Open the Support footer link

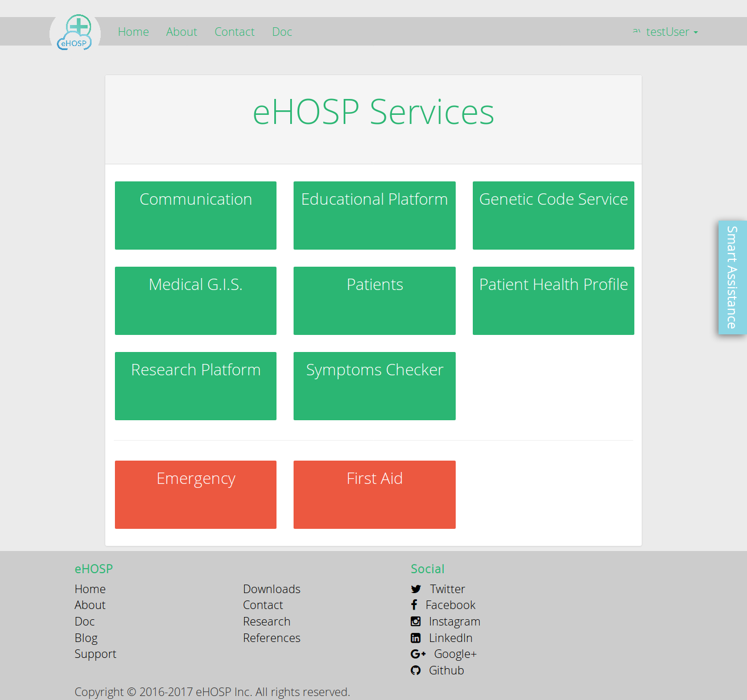click(95, 654)
